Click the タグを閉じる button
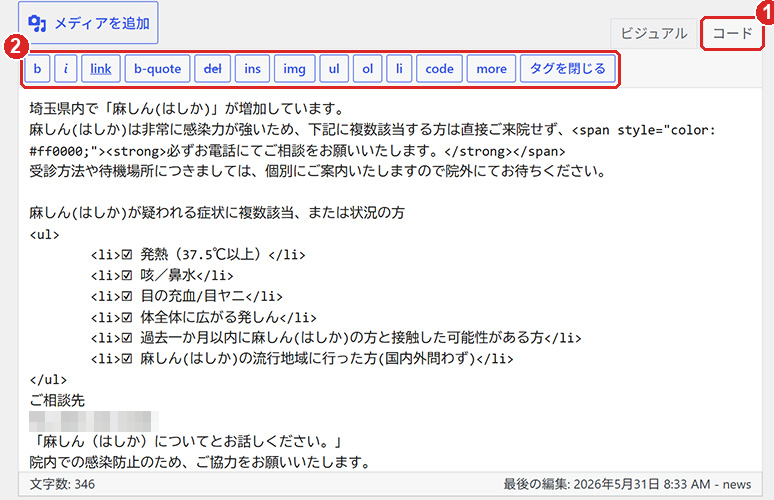Viewport: 774px width, 500px height. (568, 69)
